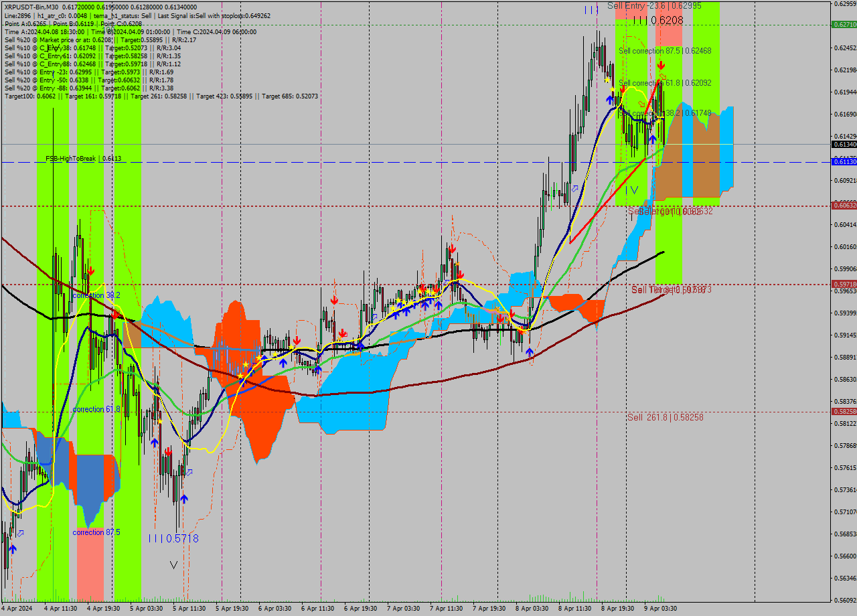Click red down arrow above correction 38.2 label
Image resolution: width=857 pixels, height=616 pixels.
(90, 271)
